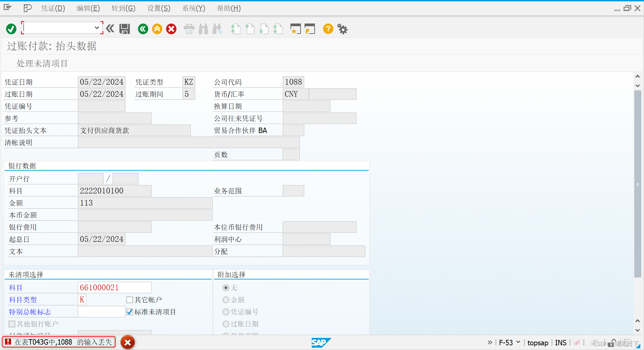The width and height of the screenshot is (644, 350).
Task: Expand the status bar message list chevron
Action: coord(490,342)
